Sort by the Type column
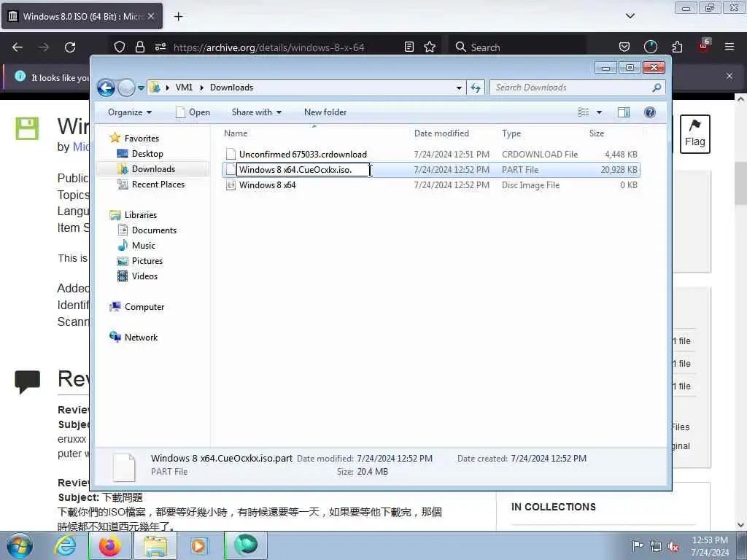The image size is (747, 560). click(x=541, y=133)
